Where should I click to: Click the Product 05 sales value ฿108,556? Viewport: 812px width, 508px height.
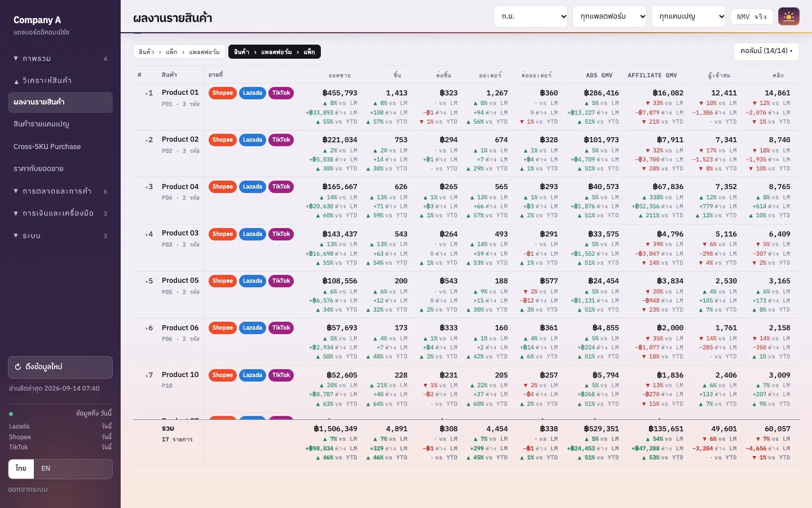coord(339,281)
